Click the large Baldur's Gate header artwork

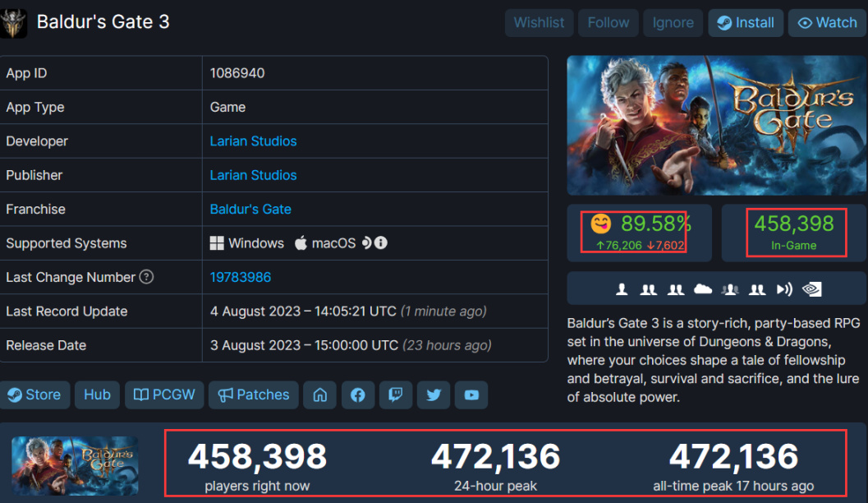point(716,125)
